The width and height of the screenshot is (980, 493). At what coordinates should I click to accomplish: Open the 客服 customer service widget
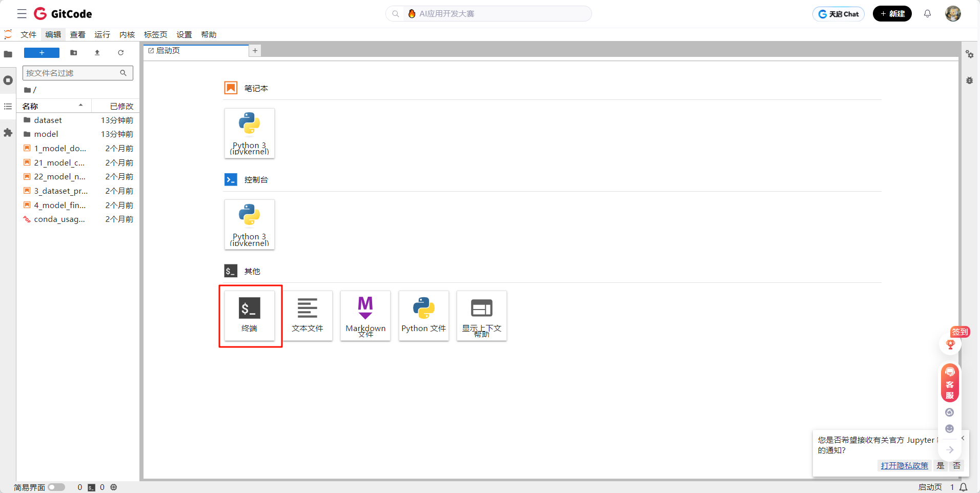(950, 383)
